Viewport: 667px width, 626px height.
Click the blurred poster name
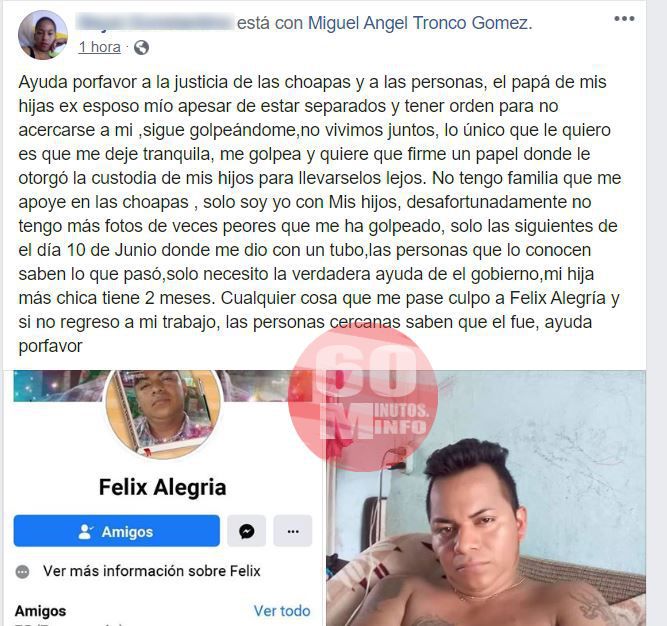pyautogui.click(x=155, y=22)
